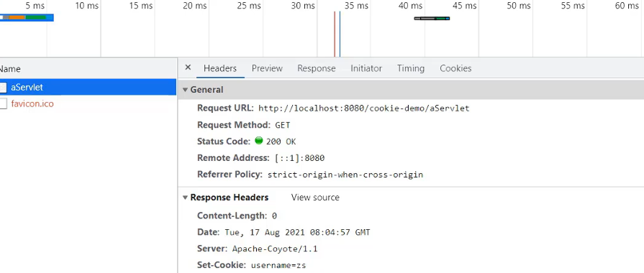Click the gray-green waterfall bar near 40 ms
The image size is (644, 273).
click(432, 19)
